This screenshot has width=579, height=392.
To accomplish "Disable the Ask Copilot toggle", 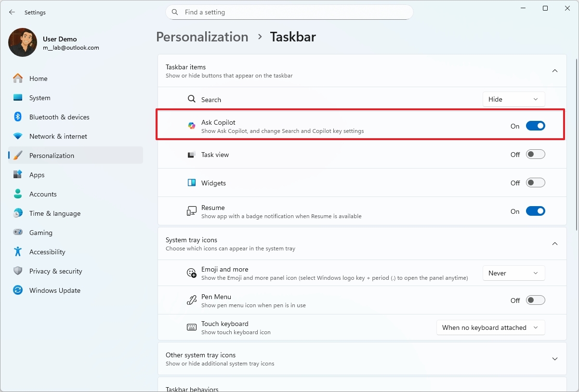I will pos(535,126).
